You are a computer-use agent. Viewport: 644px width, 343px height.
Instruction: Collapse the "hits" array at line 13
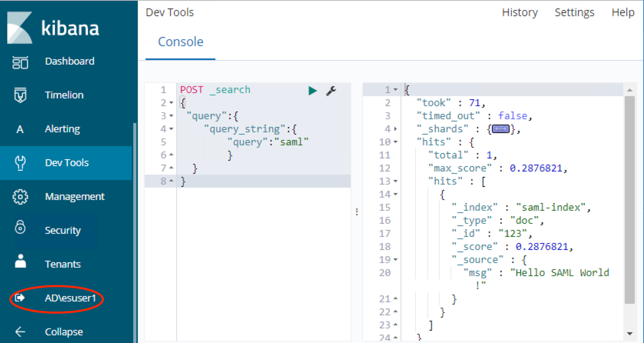396,181
